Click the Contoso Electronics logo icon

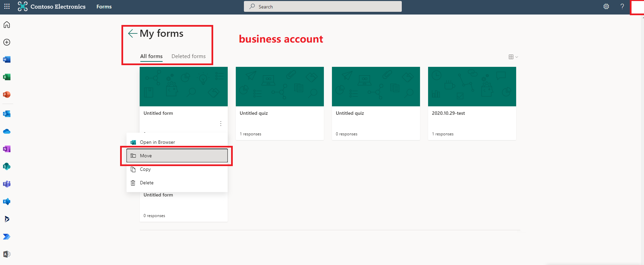click(23, 6)
